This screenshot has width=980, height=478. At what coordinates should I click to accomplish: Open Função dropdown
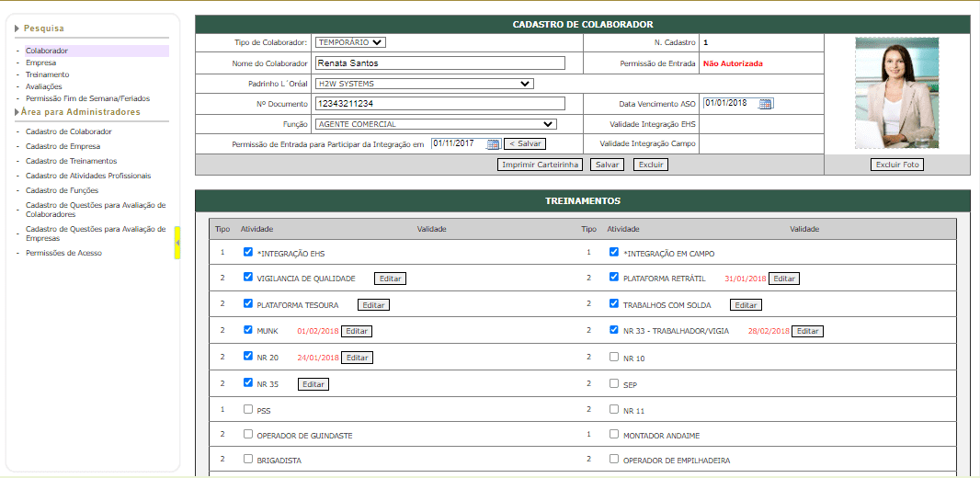[x=436, y=124]
